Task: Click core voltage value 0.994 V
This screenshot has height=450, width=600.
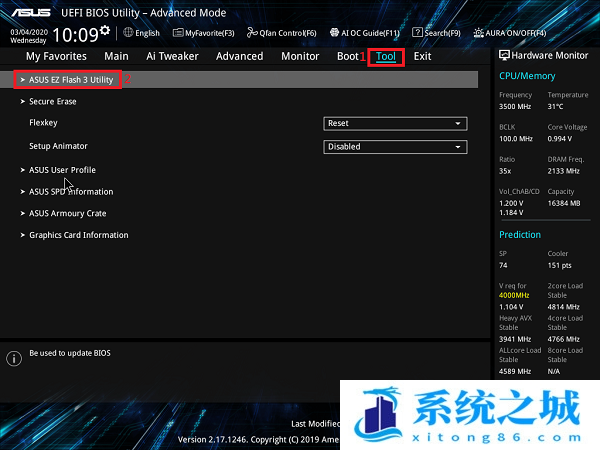Action: click(x=559, y=139)
